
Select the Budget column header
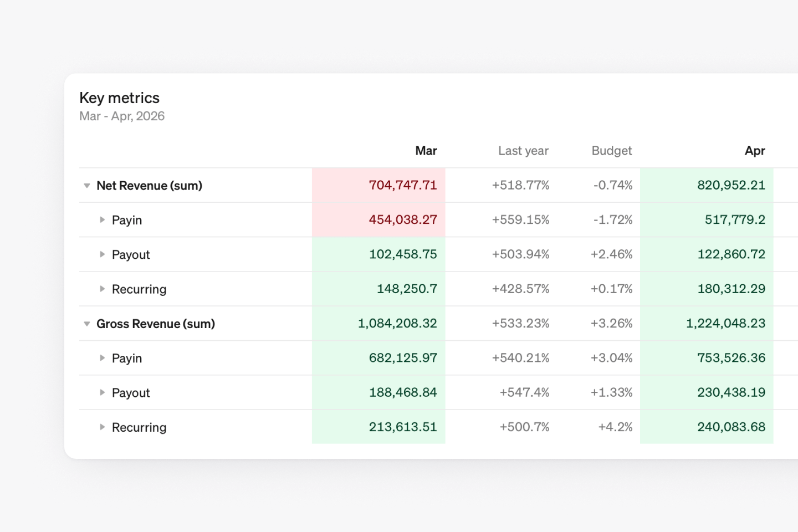click(612, 151)
